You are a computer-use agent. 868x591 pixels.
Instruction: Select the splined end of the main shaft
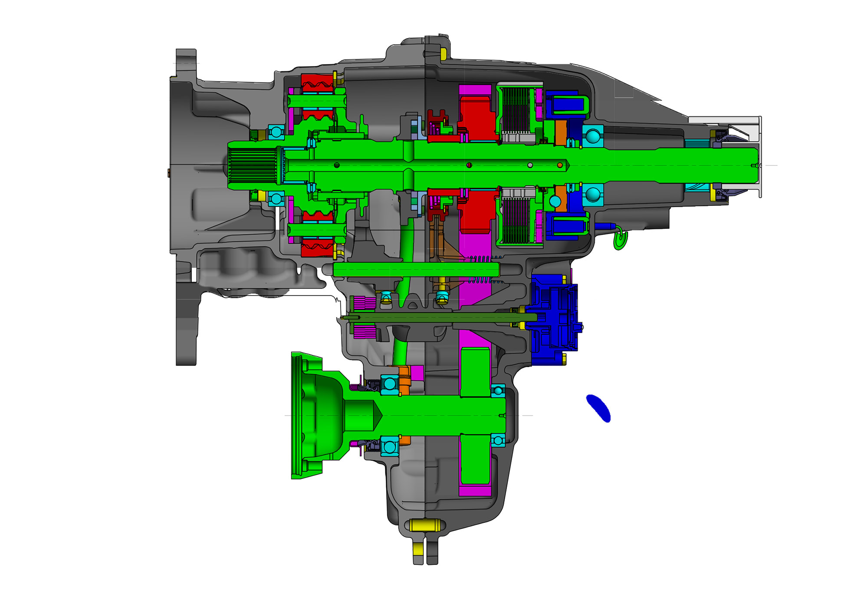(x=253, y=165)
